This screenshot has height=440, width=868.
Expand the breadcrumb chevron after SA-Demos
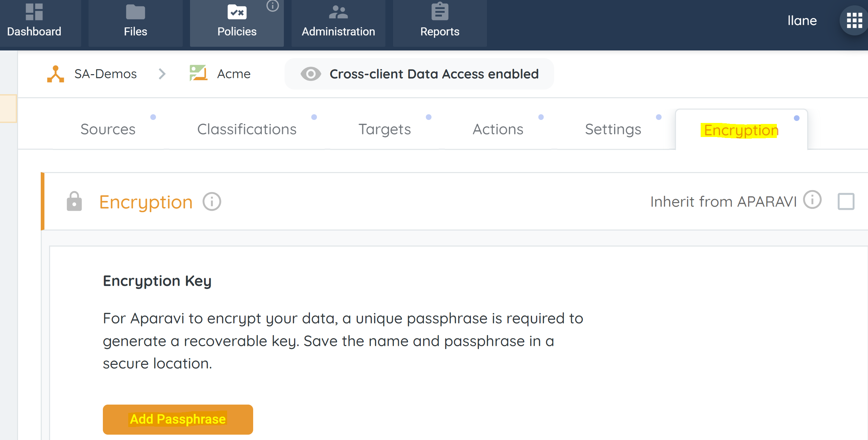(162, 74)
